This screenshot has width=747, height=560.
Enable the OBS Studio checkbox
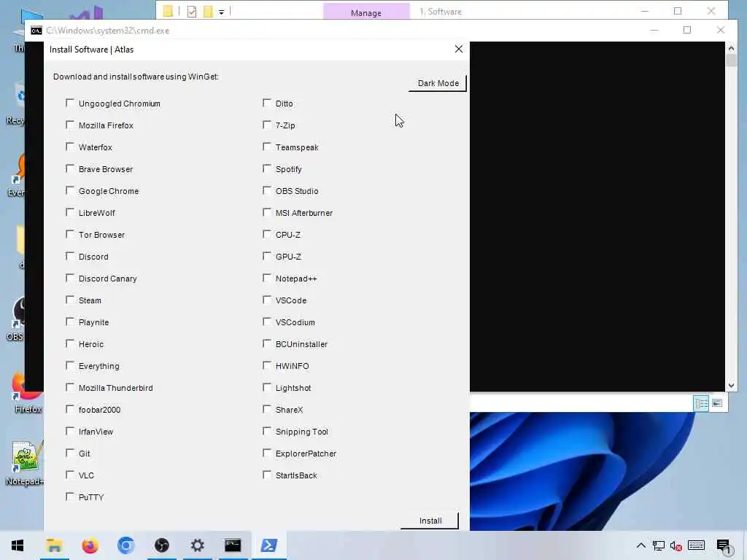267,190
